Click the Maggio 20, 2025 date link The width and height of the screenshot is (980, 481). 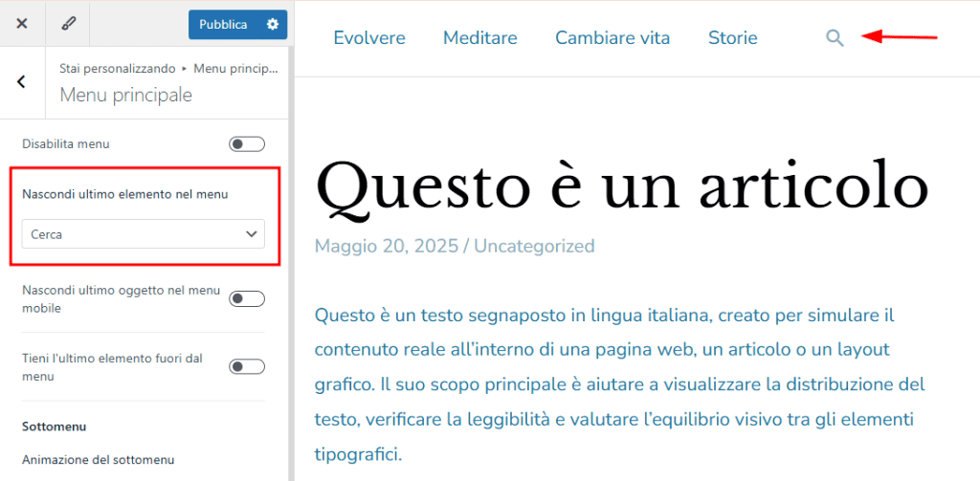[x=387, y=246]
